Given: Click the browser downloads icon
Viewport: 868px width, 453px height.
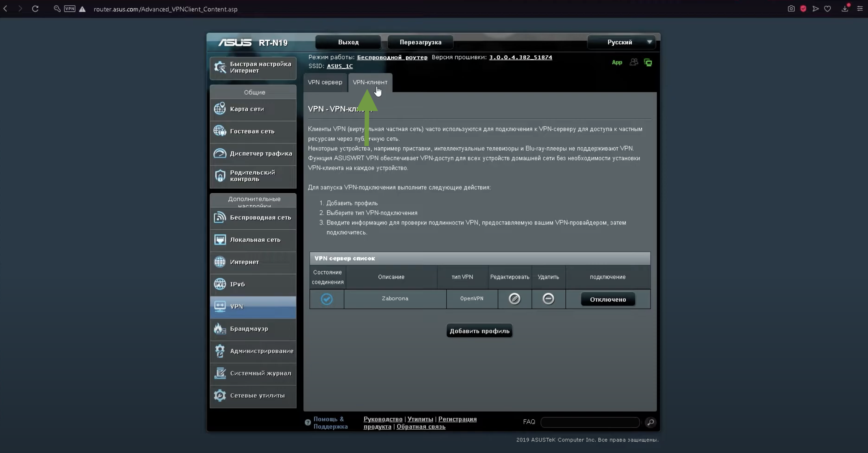Looking at the screenshot, I should [845, 9].
